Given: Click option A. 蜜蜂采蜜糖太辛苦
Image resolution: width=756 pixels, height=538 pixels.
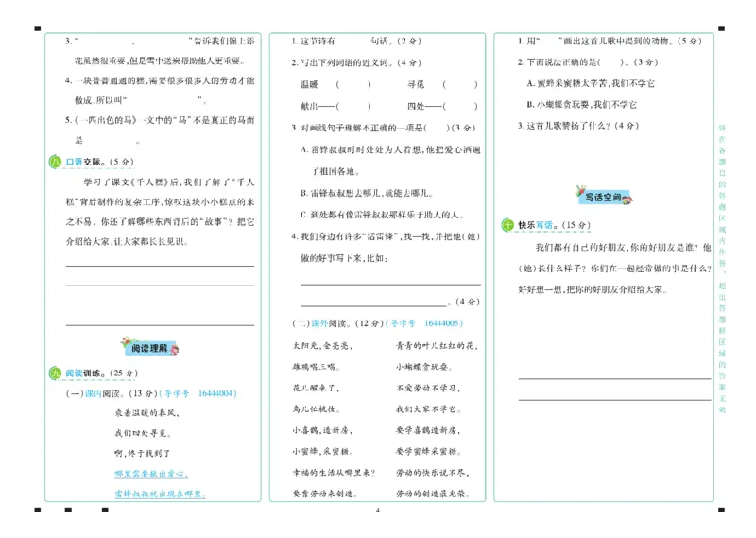Looking at the screenshot, I should 591,83.
